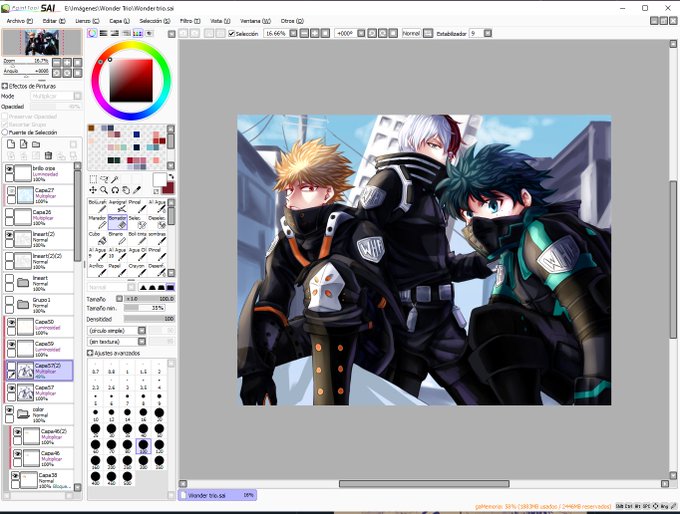The width and height of the screenshot is (680, 514).
Task: Zoom out in the navigator panel
Action: 56,62
